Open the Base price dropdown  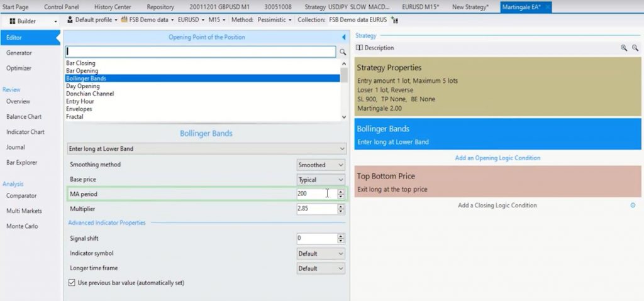[x=321, y=180]
